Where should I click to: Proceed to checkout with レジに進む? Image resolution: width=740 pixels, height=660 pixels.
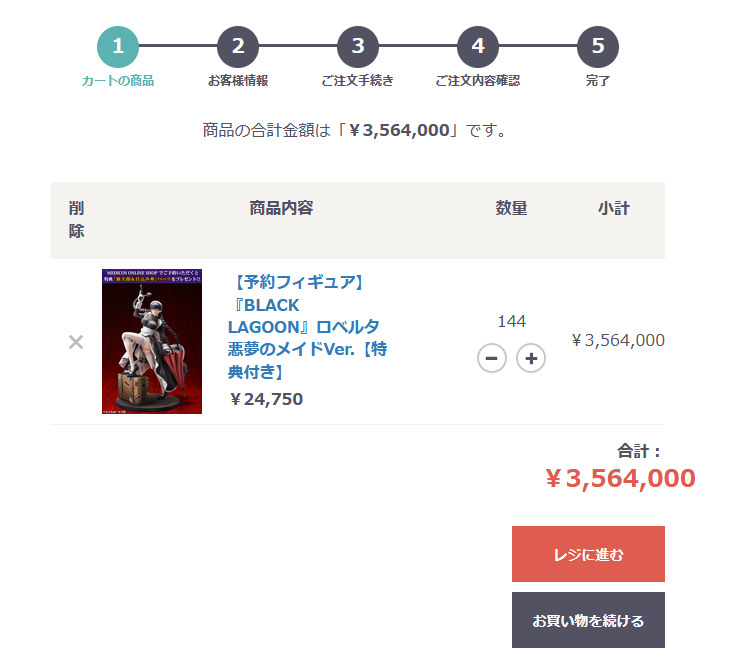pyautogui.click(x=588, y=554)
